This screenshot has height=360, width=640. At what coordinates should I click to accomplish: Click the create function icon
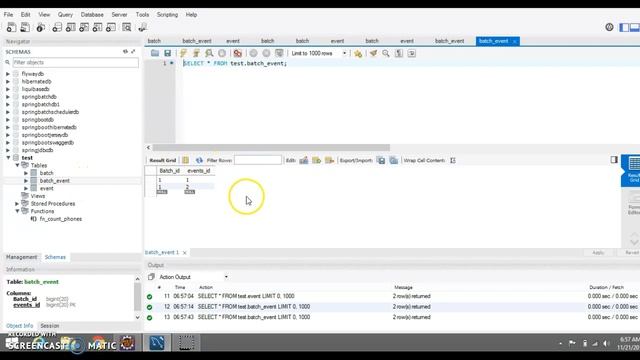click(x=111, y=27)
